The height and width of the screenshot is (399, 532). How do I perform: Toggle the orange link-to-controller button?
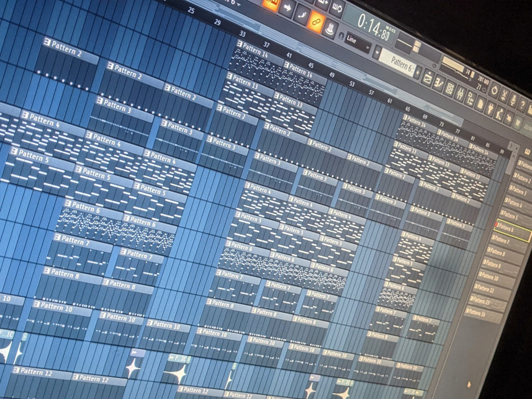click(x=315, y=21)
